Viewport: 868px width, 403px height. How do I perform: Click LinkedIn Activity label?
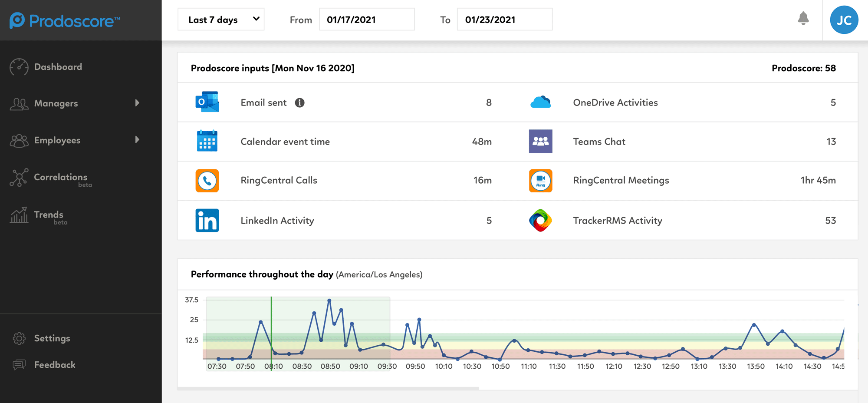pos(277,221)
